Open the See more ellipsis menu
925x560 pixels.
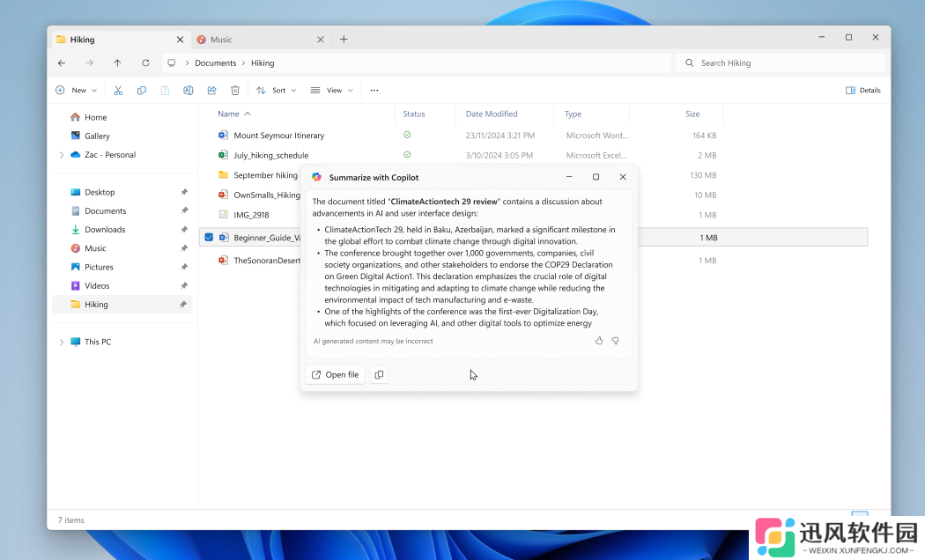pos(374,90)
